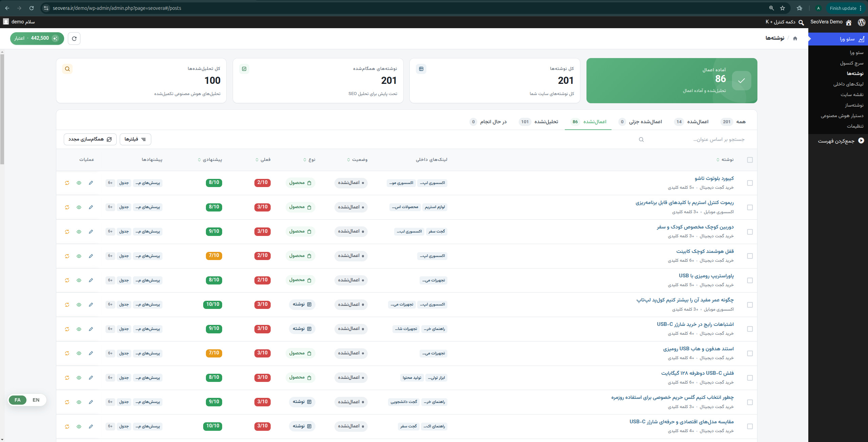Check the box for قفل هوشمند کوچک کابینت

(x=750, y=256)
